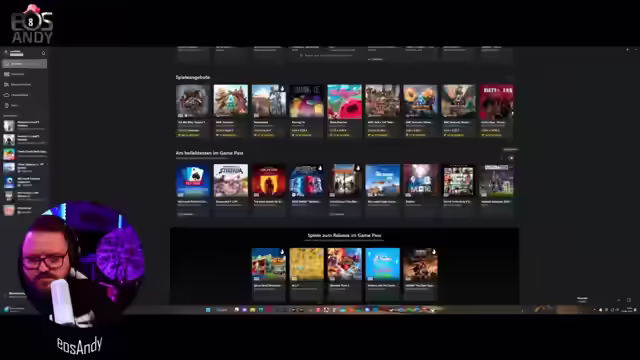Open the Stormgate game card

pos(231,190)
